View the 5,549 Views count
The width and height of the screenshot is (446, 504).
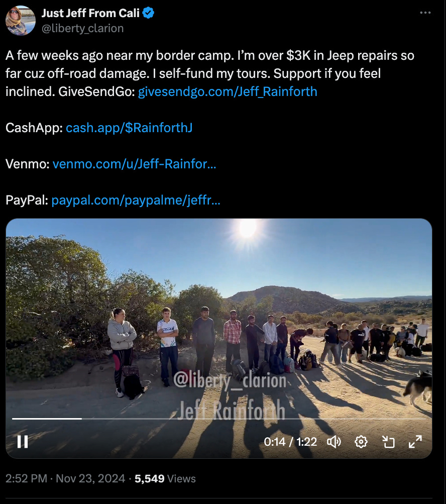click(165, 478)
